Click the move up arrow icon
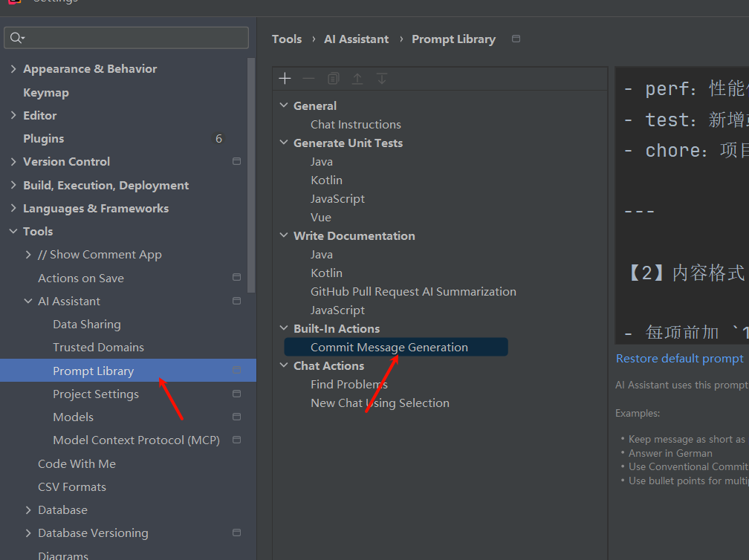Screen dimensions: 749x560 click(x=357, y=78)
